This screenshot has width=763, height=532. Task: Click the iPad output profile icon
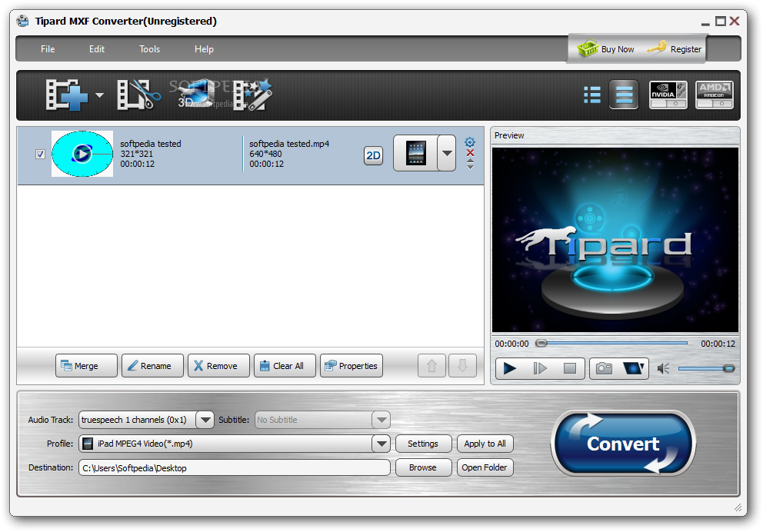(415, 153)
